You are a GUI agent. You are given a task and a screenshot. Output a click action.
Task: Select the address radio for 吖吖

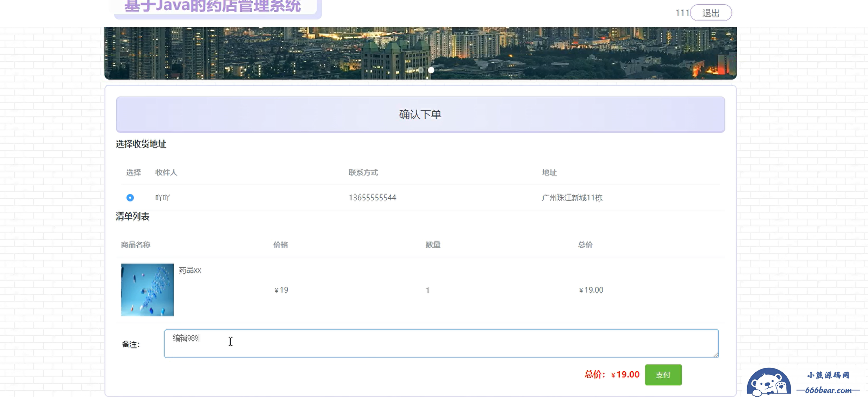tap(130, 198)
